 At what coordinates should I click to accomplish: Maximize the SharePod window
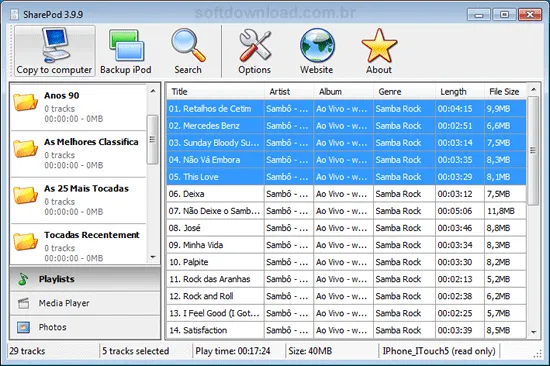[504, 15]
